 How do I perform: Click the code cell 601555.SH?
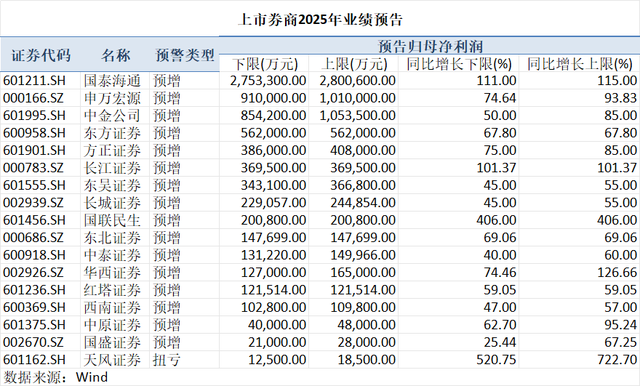coord(34,185)
